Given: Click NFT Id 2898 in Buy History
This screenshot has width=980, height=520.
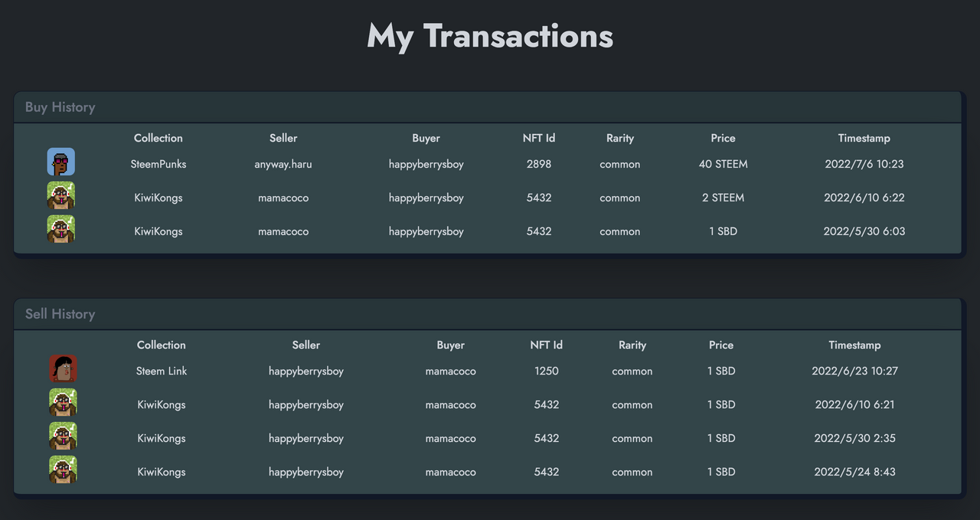Looking at the screenshot, I should click(x=539, y=164).
